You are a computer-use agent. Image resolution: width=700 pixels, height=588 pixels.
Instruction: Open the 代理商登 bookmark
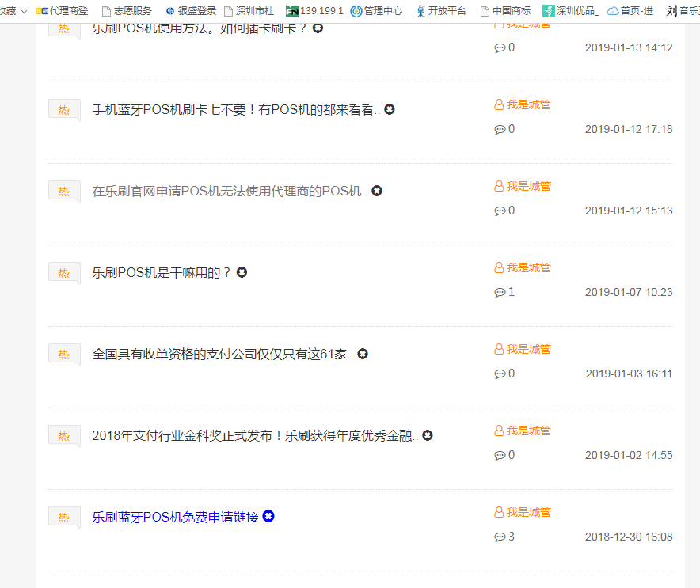(62, 11)
